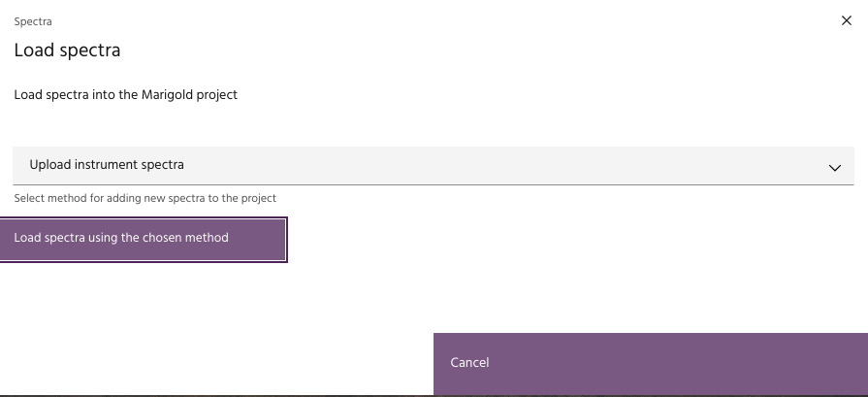Dismiss the dialog using the X icon
The width and height of the screenshot is (868, 397).
(x=846, y=20)
